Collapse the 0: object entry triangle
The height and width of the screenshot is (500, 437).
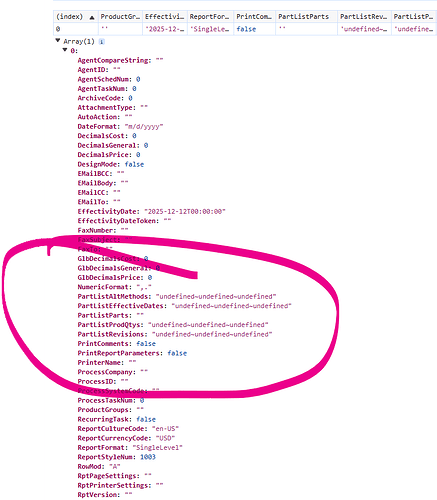tap(65, 50)
